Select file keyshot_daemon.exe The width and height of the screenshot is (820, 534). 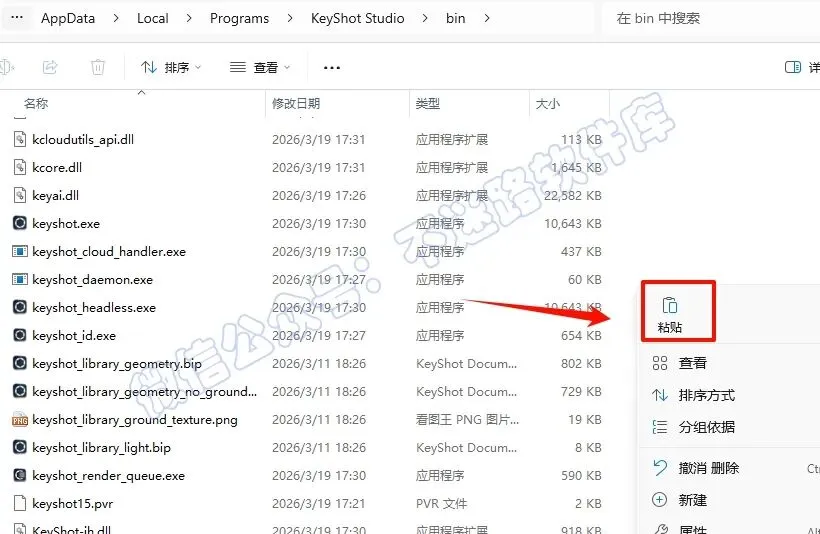93,280
